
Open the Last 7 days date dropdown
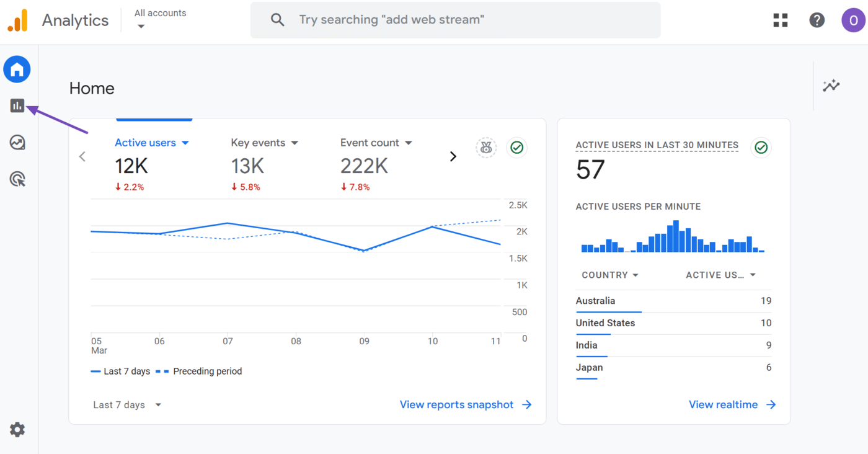click(x=127, y=405)
